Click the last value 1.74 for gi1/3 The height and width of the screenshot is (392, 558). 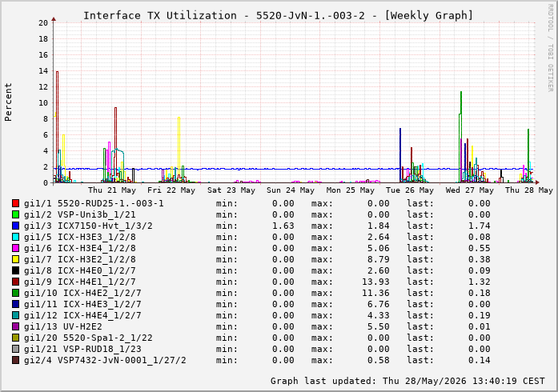click(x=480, y=226)
